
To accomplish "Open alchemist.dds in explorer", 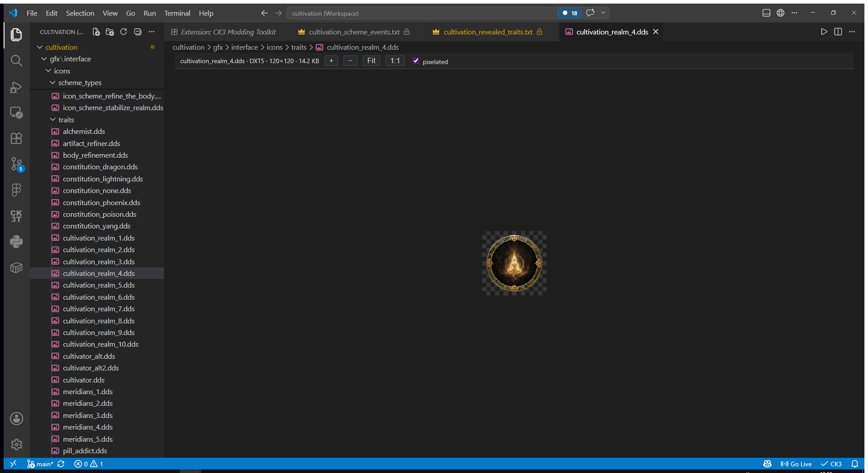I will (x=84, y=131).
